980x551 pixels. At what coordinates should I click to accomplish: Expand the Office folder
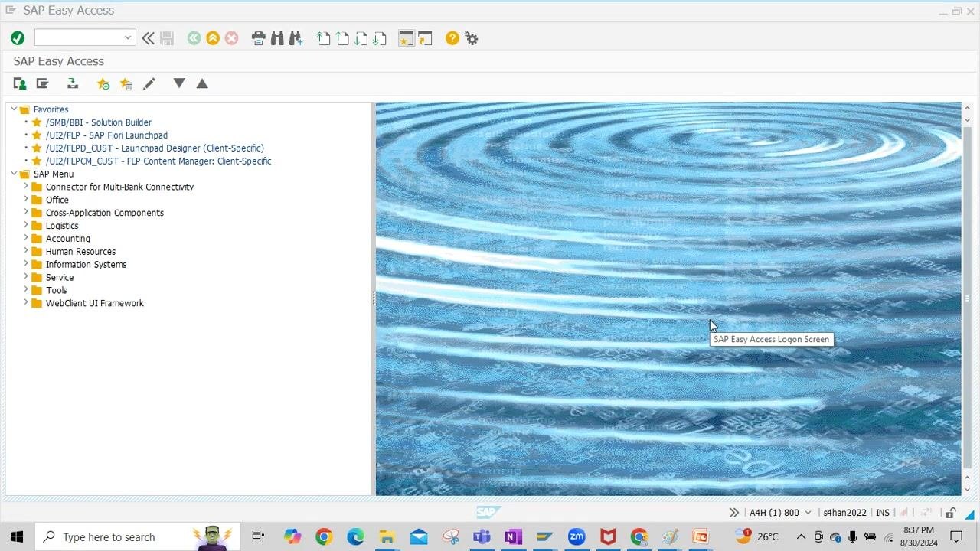tap(26, 200)
